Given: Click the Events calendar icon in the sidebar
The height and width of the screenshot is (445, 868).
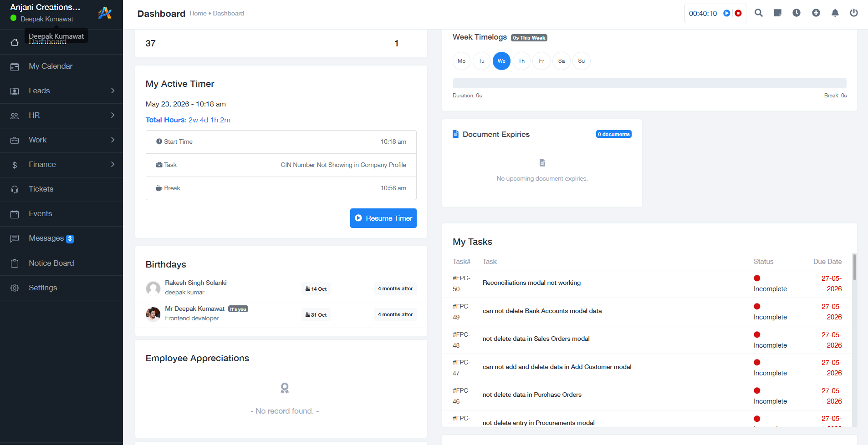Looking at the screenshot, I should tap(15, 214).
